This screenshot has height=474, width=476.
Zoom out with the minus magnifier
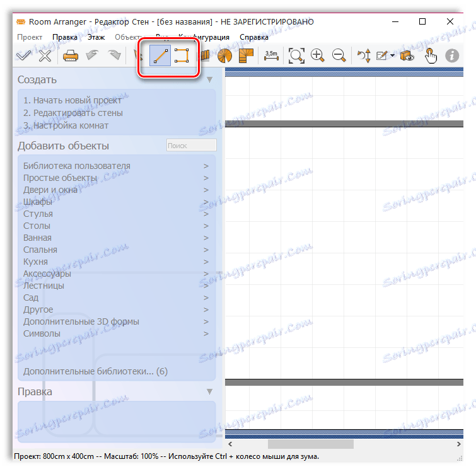click(x=339, y=55)
